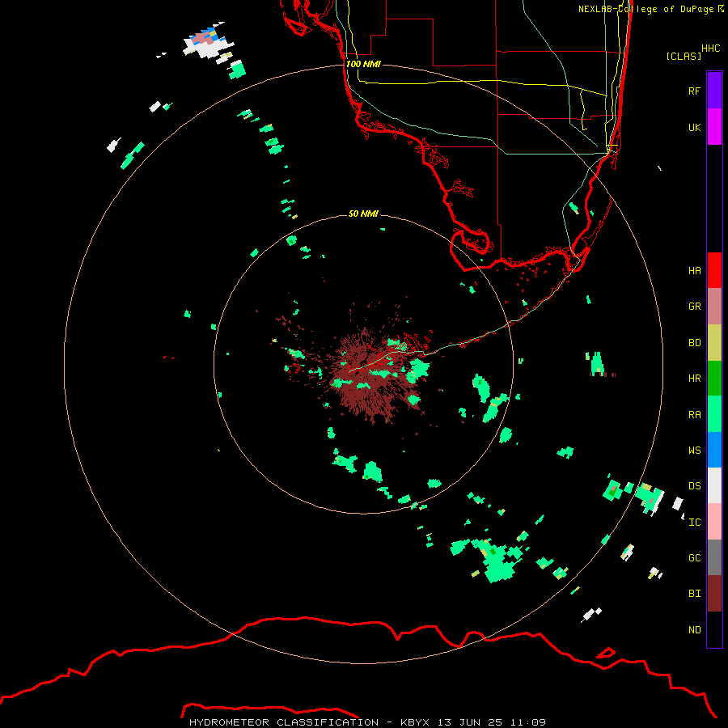
Task: Select the GR pink legend swatch
Action: pos(714,306)
